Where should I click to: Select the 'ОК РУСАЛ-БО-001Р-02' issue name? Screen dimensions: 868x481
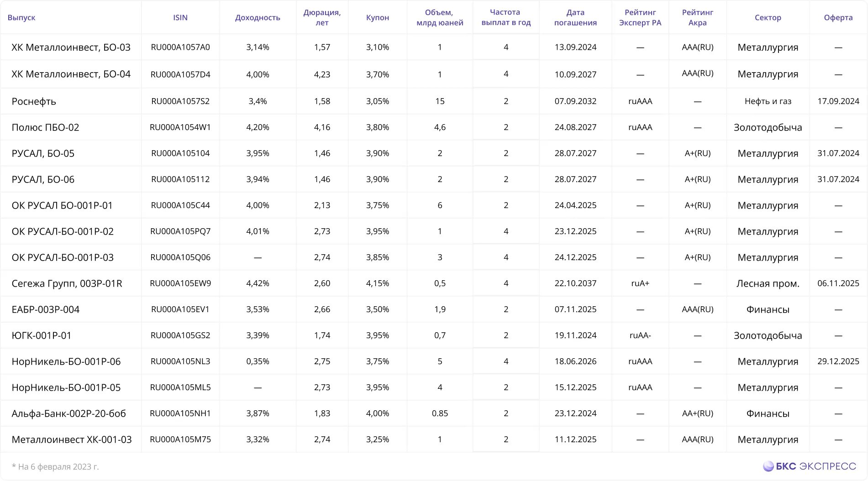pyautogui.click(x=63, y=231)
